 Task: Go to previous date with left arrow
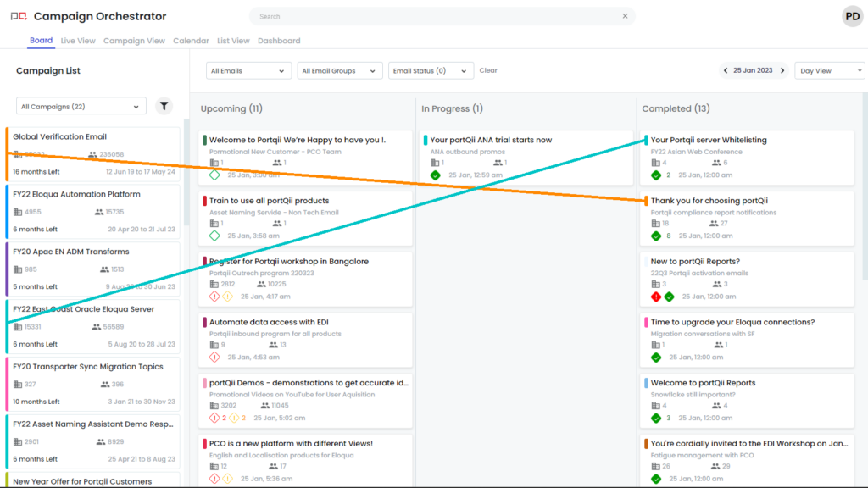coord(726,71)
